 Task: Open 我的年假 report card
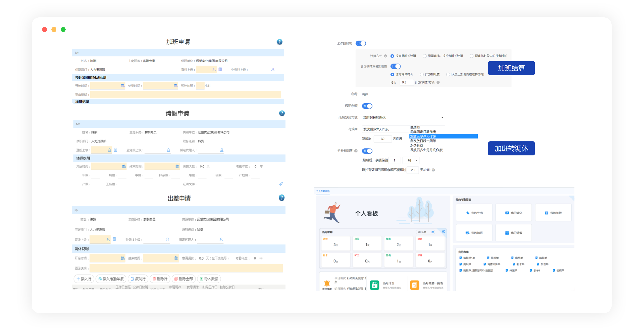click(x=553, y=213)
